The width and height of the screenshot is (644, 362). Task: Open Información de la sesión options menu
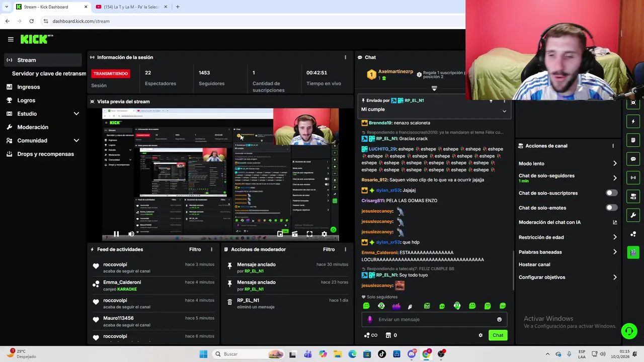345,57
